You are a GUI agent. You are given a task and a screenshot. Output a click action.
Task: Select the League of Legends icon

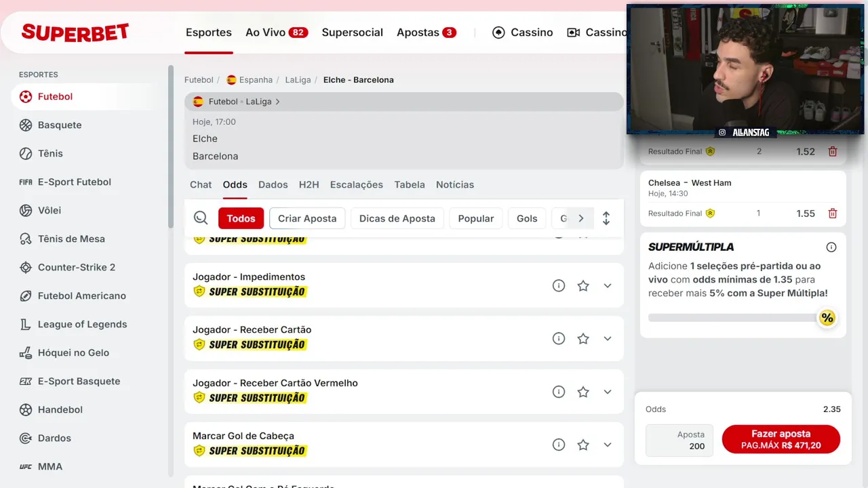[x=26, y=325]
